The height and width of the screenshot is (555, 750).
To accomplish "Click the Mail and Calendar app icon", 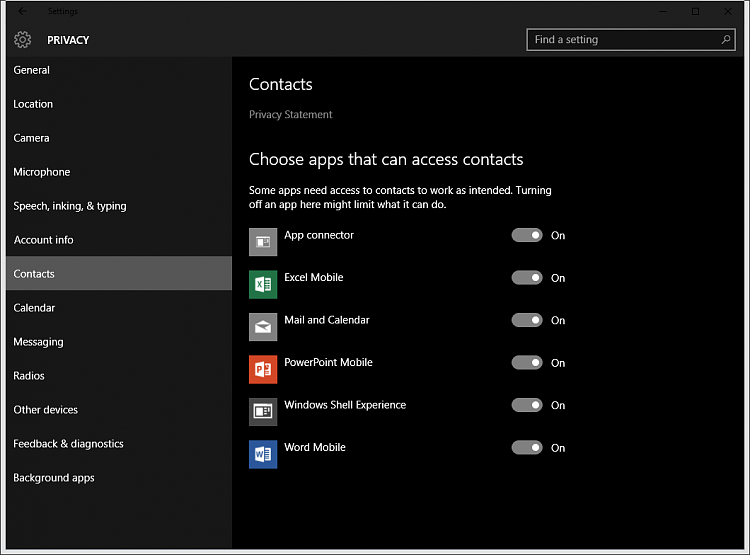I will point(263,327).
